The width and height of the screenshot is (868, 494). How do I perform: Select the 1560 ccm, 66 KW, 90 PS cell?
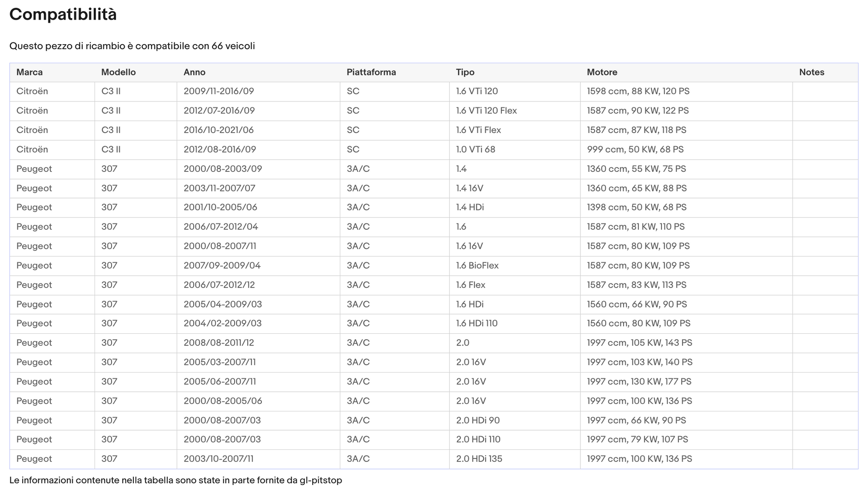tap(686, 304)
